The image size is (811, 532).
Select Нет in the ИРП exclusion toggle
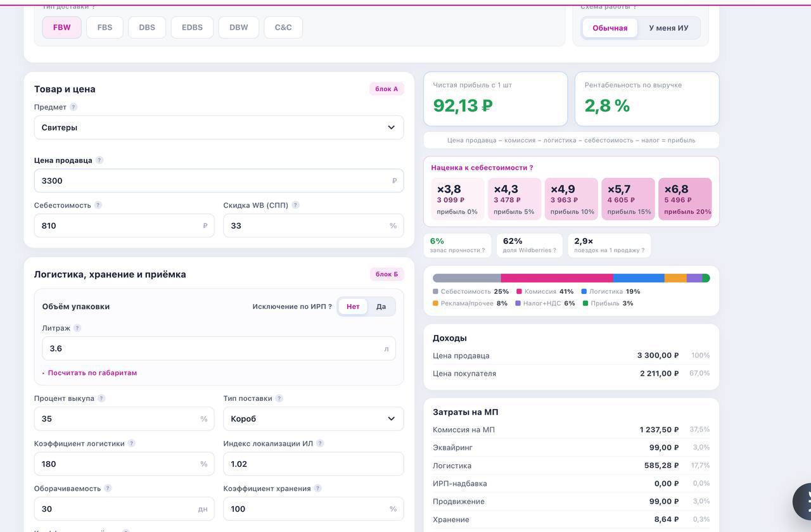(x=353, y=307)
